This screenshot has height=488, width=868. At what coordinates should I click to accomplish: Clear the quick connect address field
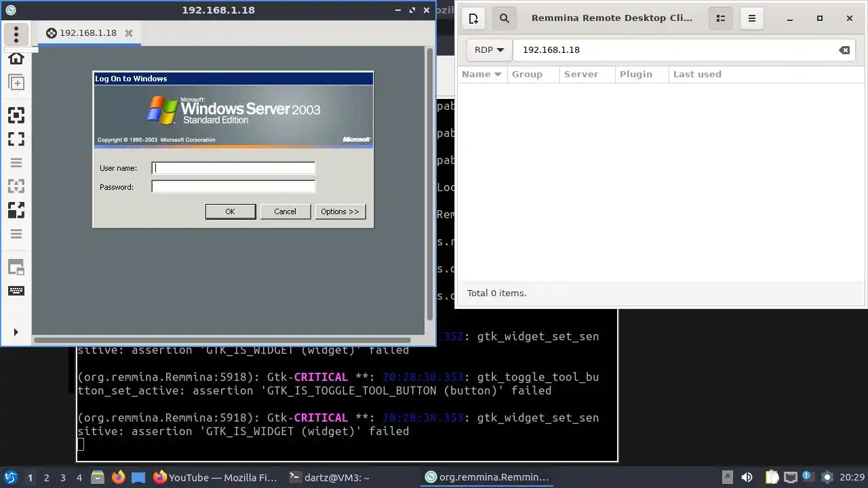844,50
